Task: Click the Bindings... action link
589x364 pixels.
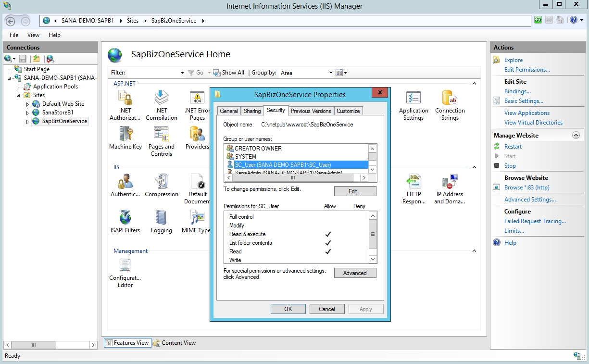Action: pyautogui.click(x=517, y=91)
